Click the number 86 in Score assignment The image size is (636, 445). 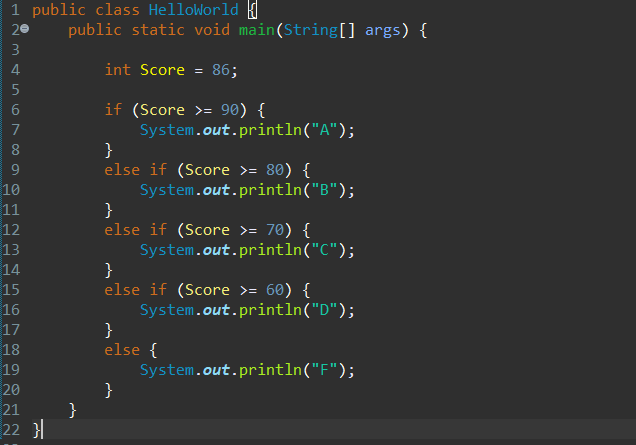[x=221, y=70]
